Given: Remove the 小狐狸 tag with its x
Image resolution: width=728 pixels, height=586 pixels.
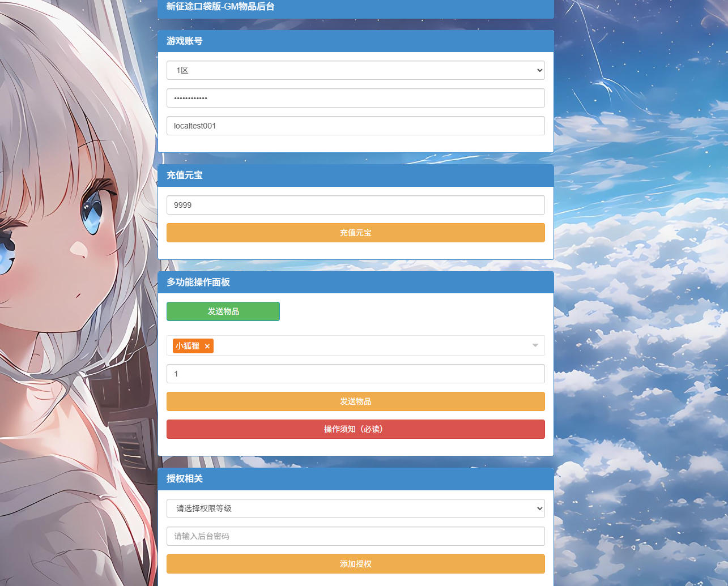Looking at the screenshot, I should point(207,346).
